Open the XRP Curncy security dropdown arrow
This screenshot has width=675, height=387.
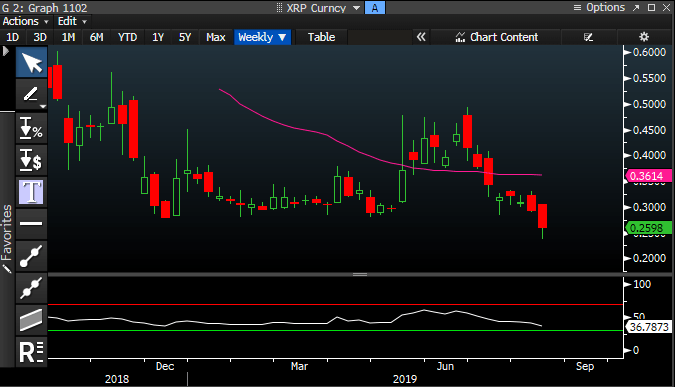pos(356,8)
